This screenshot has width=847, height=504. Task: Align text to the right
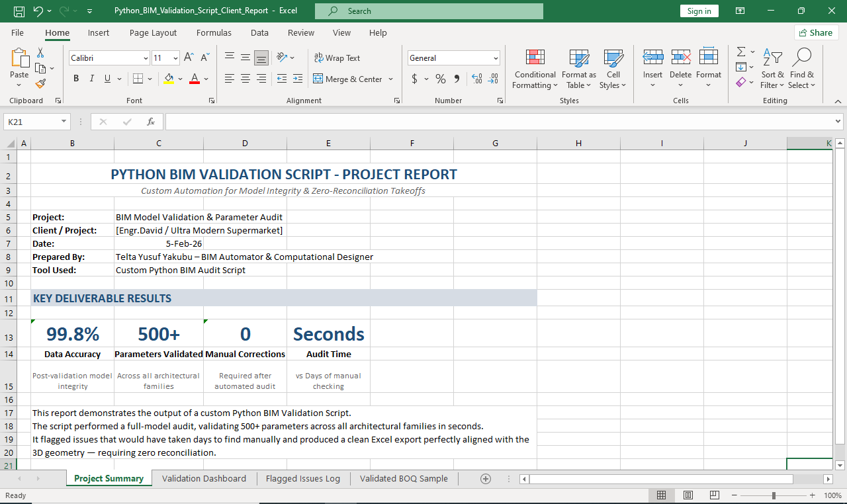coord(261,79)
